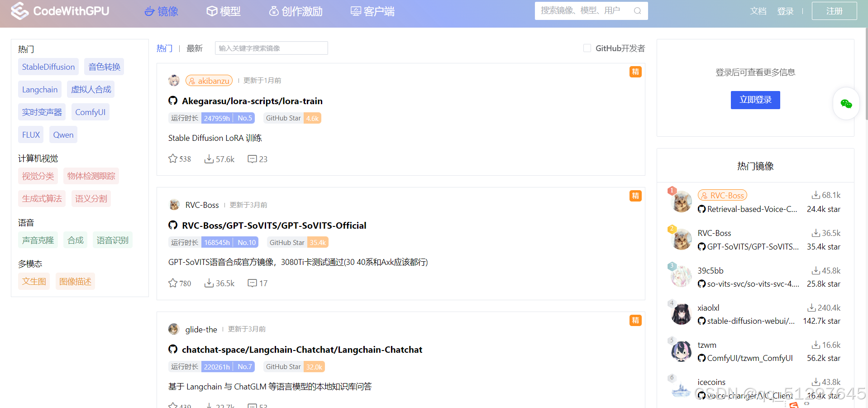The image size is (868, 408).
Task: Select the 虚拟人合成 tag
Action: coord(91,89)
